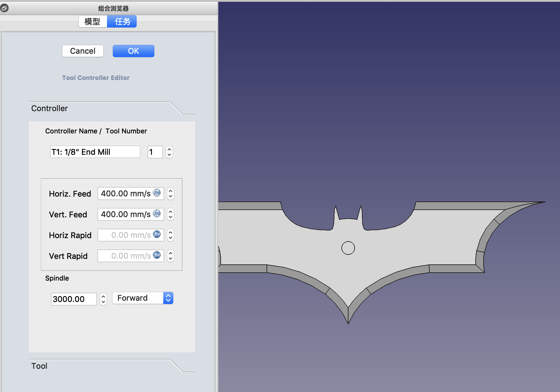
Task: Click the Vert. Feed expression icon
Action: 157,214
